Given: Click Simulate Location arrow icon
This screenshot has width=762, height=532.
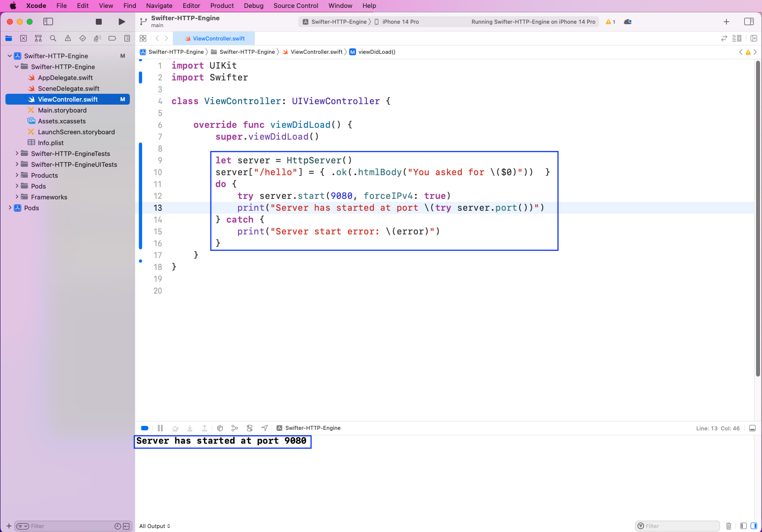Looking at the screenshot, I should tap(265, 428).
